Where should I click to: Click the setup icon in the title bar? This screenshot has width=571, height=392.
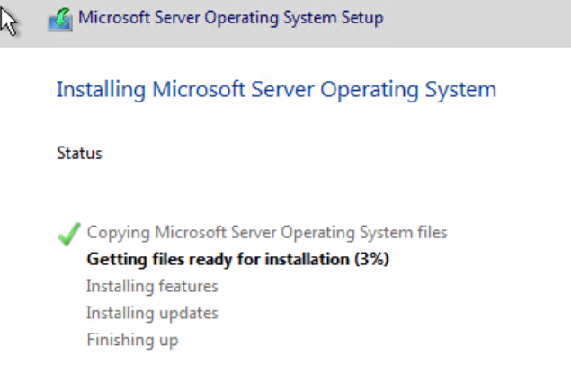coord(60,18)
